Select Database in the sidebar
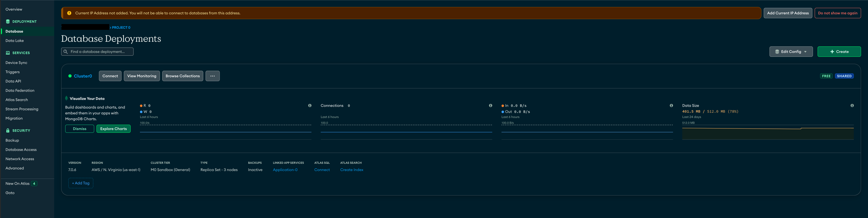 28,31
